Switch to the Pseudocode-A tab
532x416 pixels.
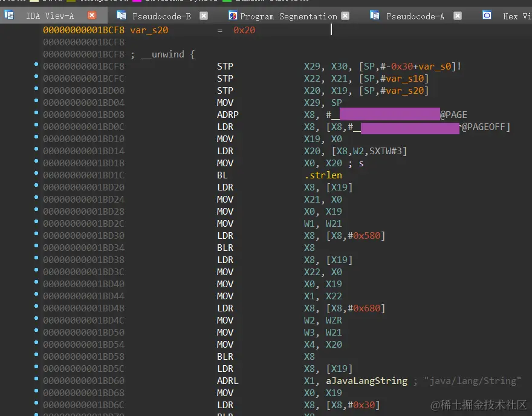click(x=415, y=16)
